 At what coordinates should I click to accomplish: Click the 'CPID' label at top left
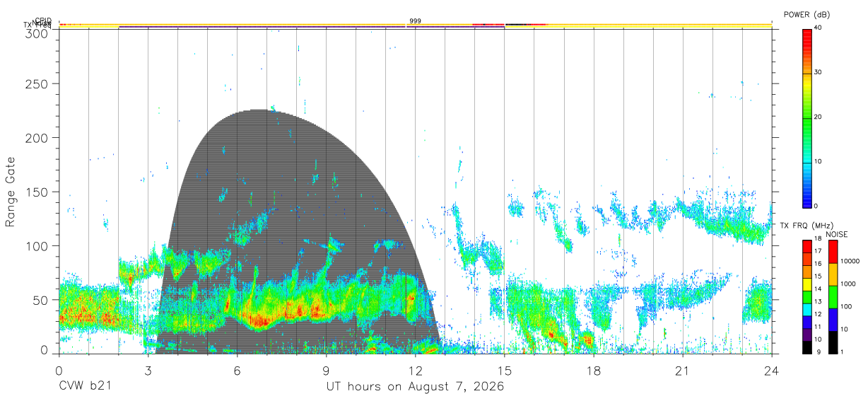[x=43, y=21]
